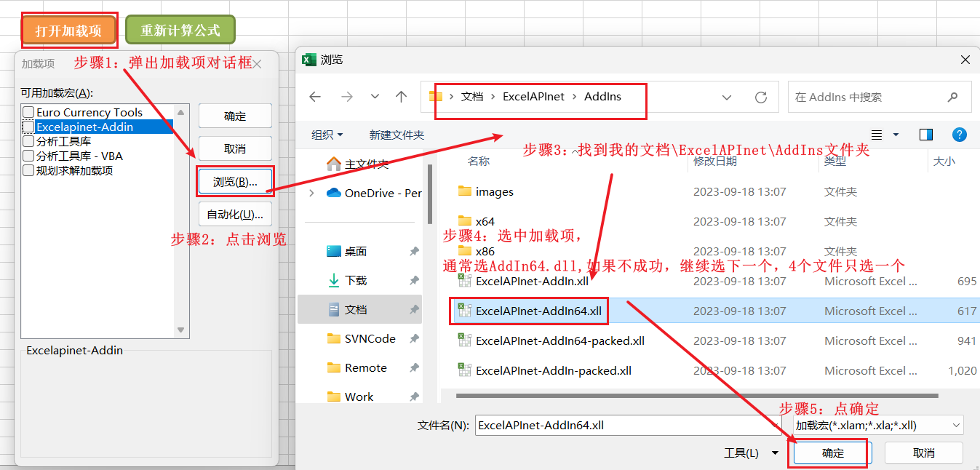The image size is (980, 470).
Task: Close the 加载项 dialog with X
Action: (x=256, y=64)
